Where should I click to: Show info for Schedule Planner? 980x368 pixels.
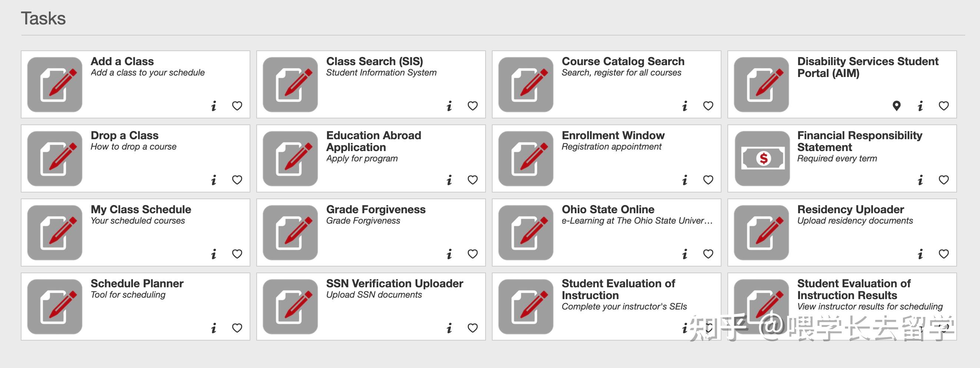[214, 328]
